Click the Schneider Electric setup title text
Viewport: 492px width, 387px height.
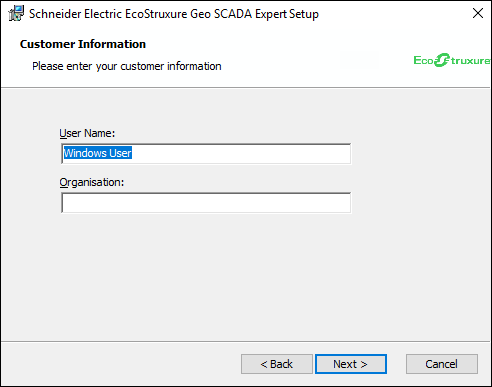click(x=174, y=14)
